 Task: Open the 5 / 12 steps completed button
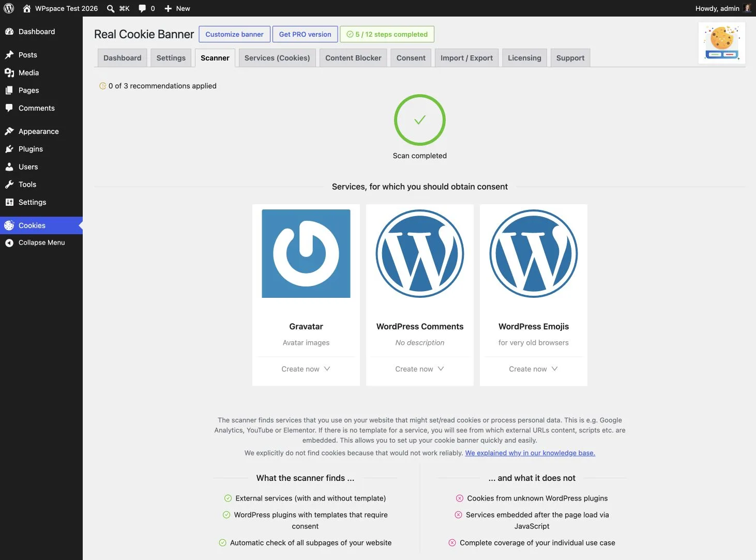387,34
